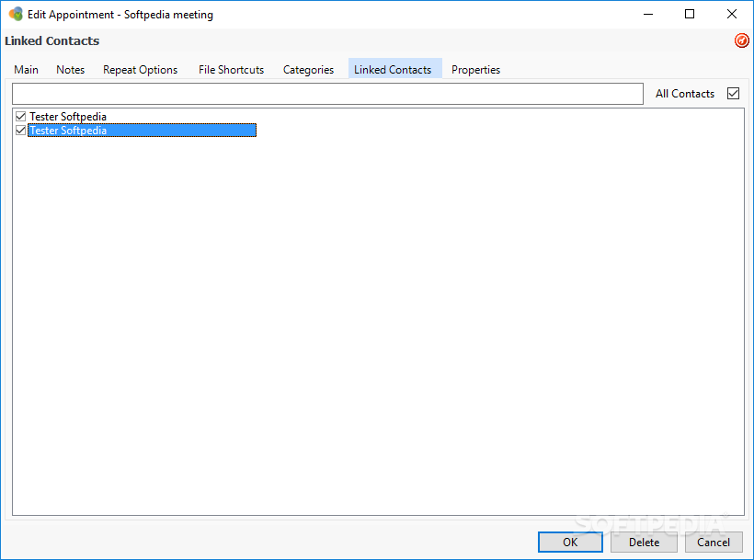Click the All Contacts label

pyautogui.click(x=685, y=94)
